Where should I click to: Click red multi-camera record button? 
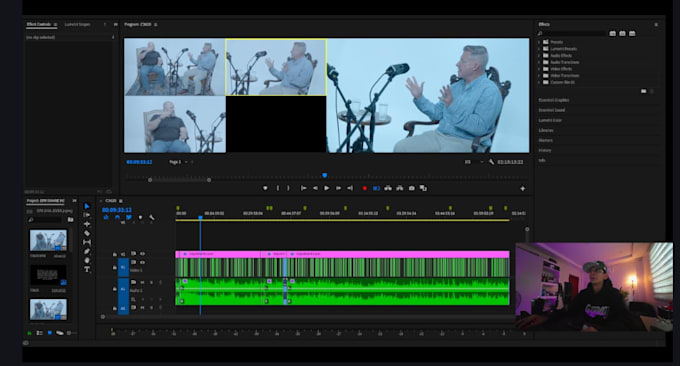pyautogui.click(x=365, y=188)
